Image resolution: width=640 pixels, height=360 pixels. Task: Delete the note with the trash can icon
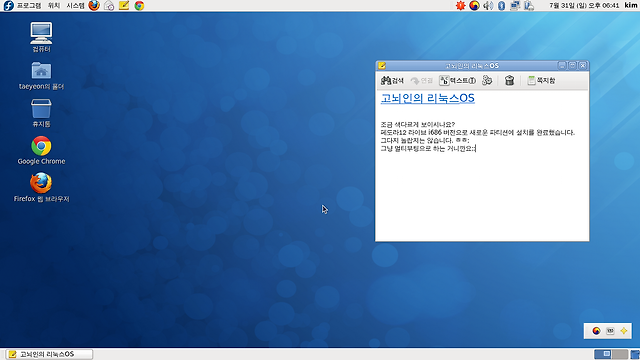[509, 80]
